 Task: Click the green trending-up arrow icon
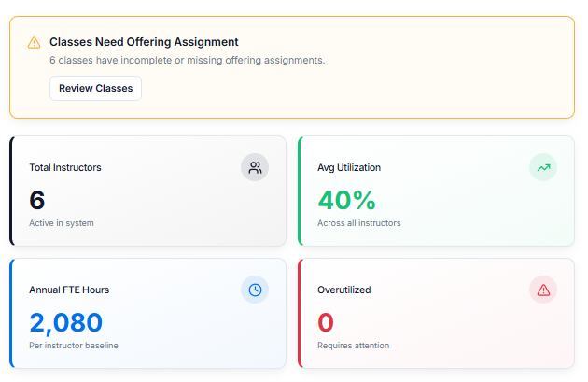(543, 167)
